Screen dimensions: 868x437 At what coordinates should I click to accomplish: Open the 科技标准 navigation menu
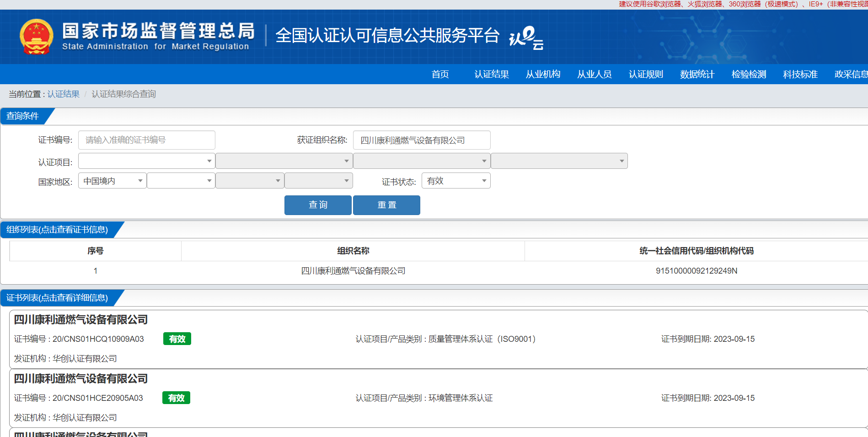pos(800,74)
